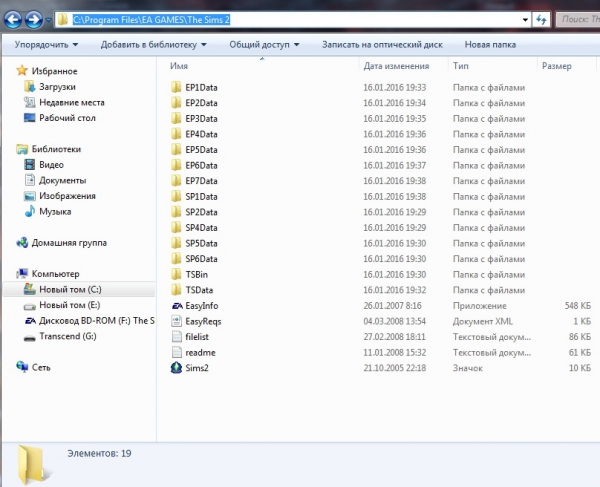Viewport: 600px width, 487px height.
Task: Select the Sims2 icon file
Action: click(176, 368)
